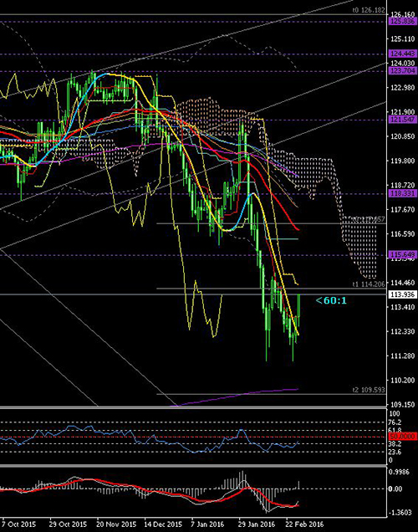This screenshot has height=532, width=418.
Task: Click the 0.00 MACD zero level label
Action: (395, 489)
